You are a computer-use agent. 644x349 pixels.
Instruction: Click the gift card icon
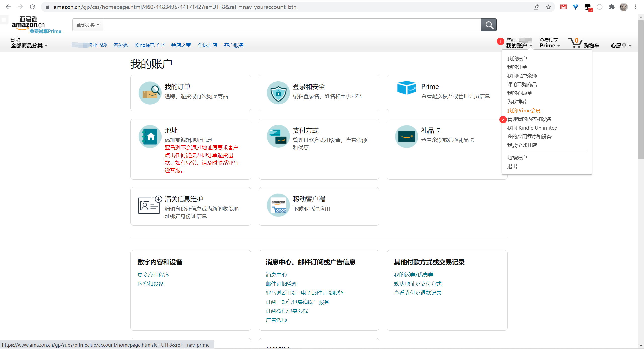407,136
